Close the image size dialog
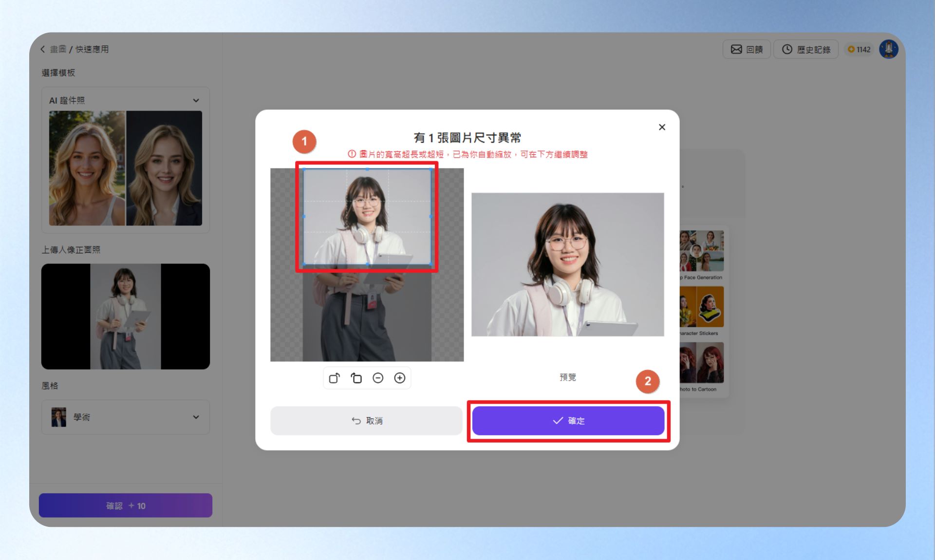 [x=662, y=127]
